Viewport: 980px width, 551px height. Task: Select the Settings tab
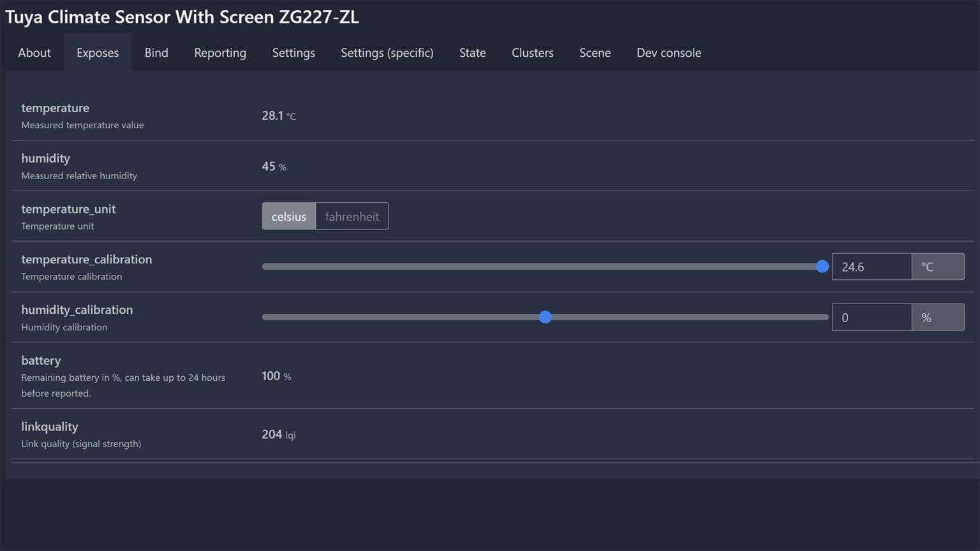[293, 53]
